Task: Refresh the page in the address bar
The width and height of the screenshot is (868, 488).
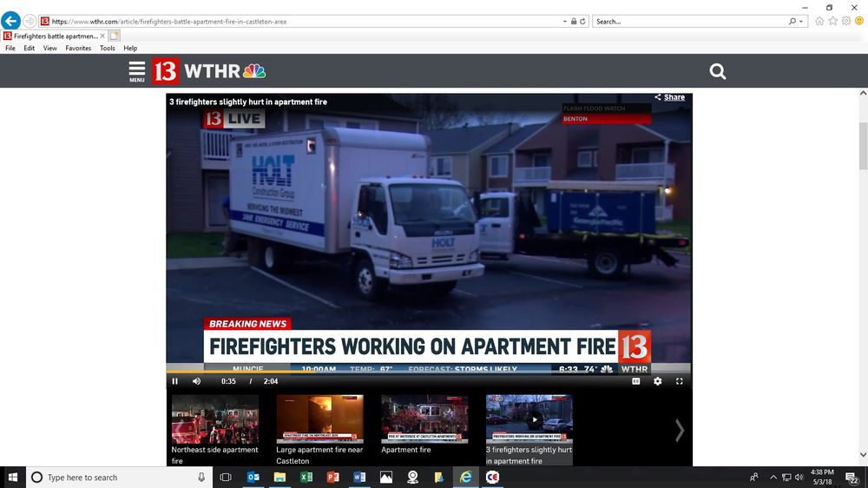Action: click(x=582, y=21)
